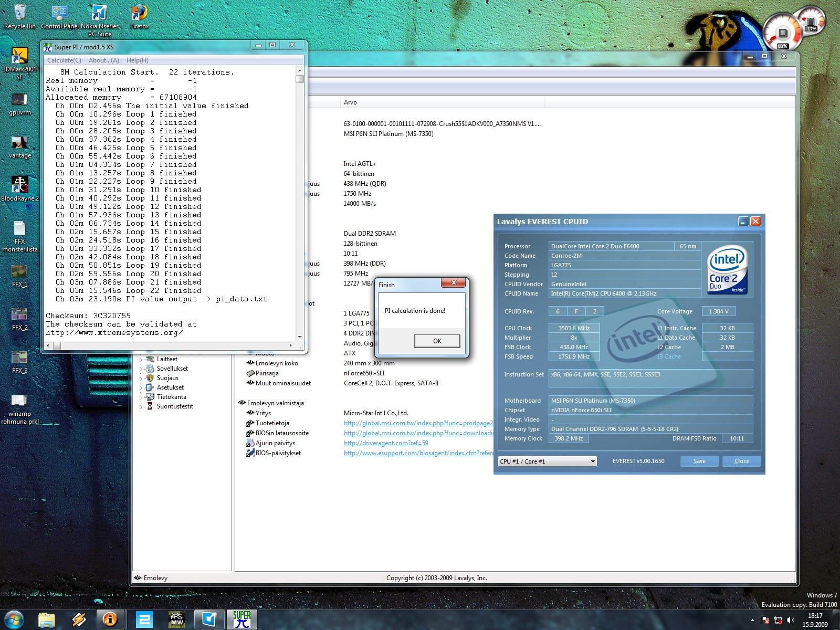Expand the Asetukset tree node
Screen dimensions: 840x630
141,388
